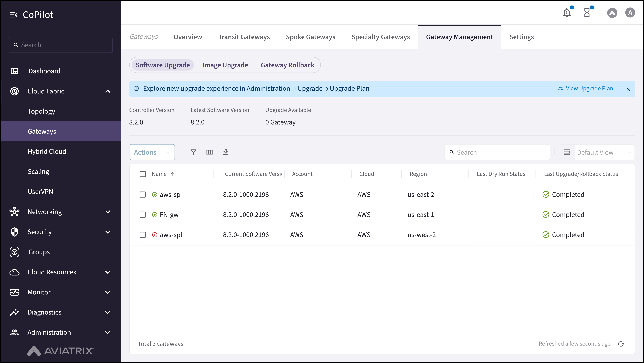The image size is (644, 363).
Task: Open the filter icon above the gateway table
Action: (193, 152)
